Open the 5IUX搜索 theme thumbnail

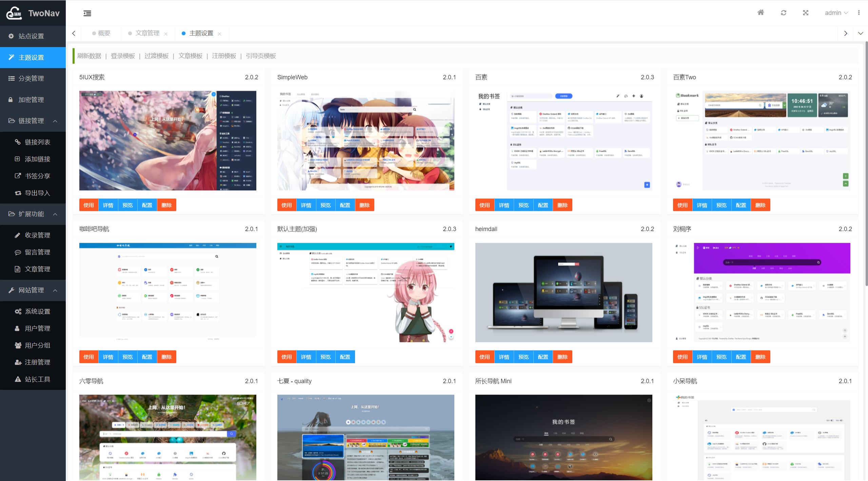168,141
